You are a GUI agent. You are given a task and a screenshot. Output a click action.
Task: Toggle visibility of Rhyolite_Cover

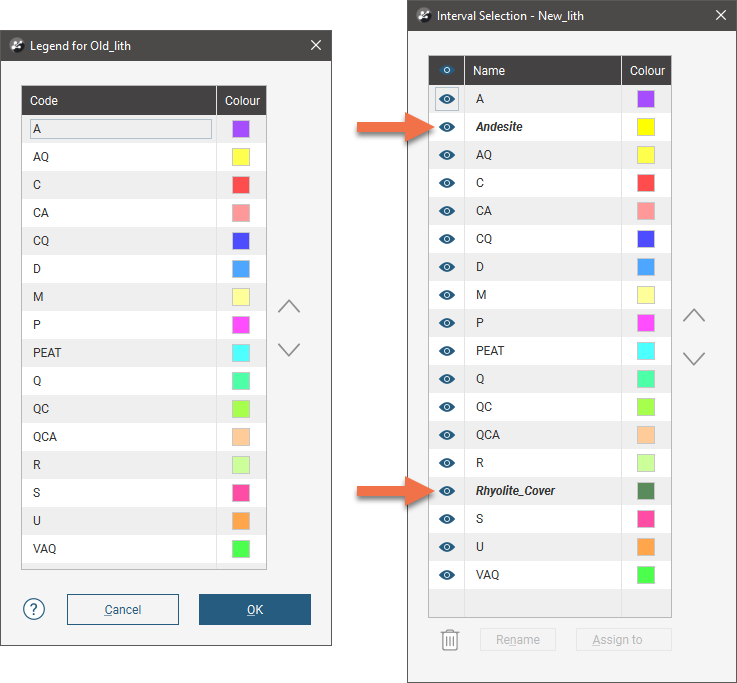coord(447,491)
